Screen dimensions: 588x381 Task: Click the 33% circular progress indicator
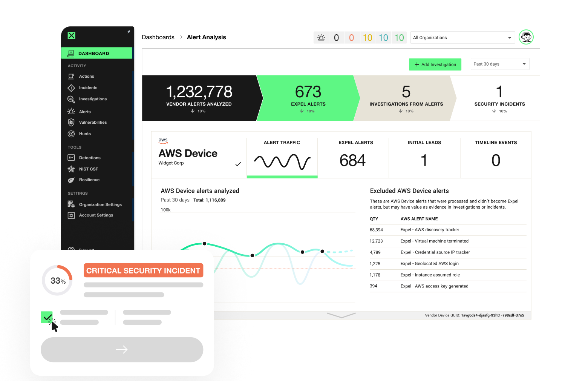pyautogui.click(x=57, y=281)
